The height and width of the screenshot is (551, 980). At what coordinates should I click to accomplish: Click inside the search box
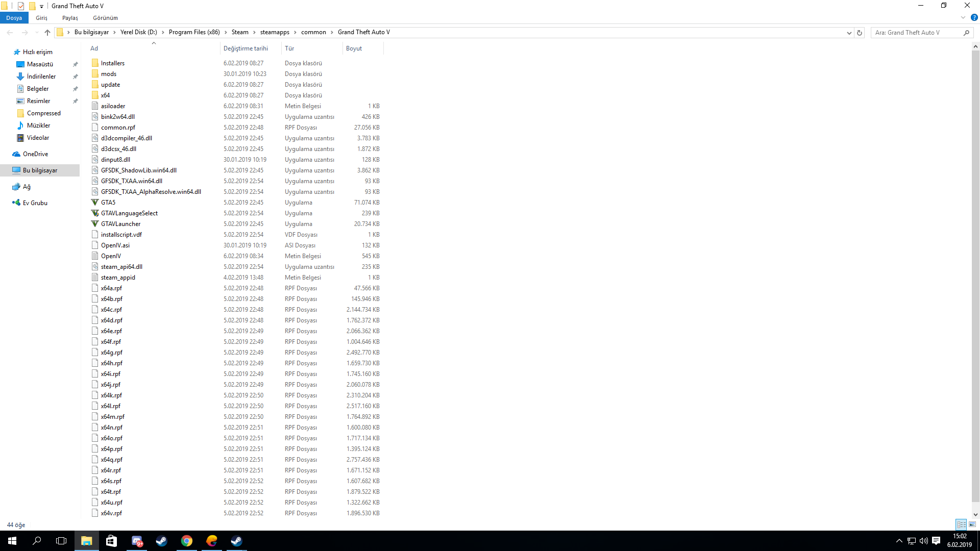click(919, 32)
